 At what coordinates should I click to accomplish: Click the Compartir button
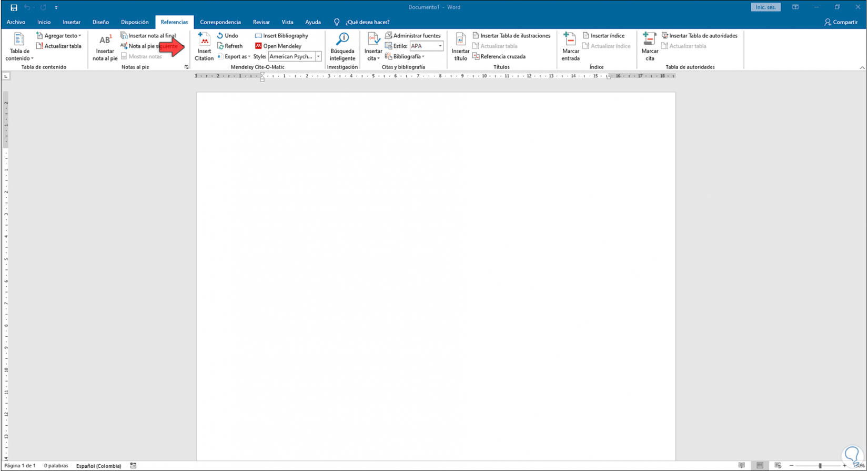coord(841,22)
